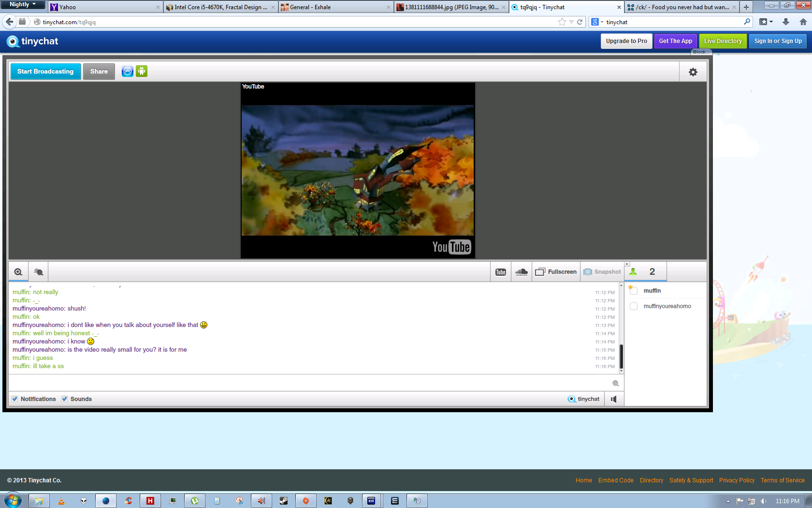This screenshot has width=812, height=508.
Task: Switch to the Intel Core i5-4670K tab
Action: click(x=220, y=7)
